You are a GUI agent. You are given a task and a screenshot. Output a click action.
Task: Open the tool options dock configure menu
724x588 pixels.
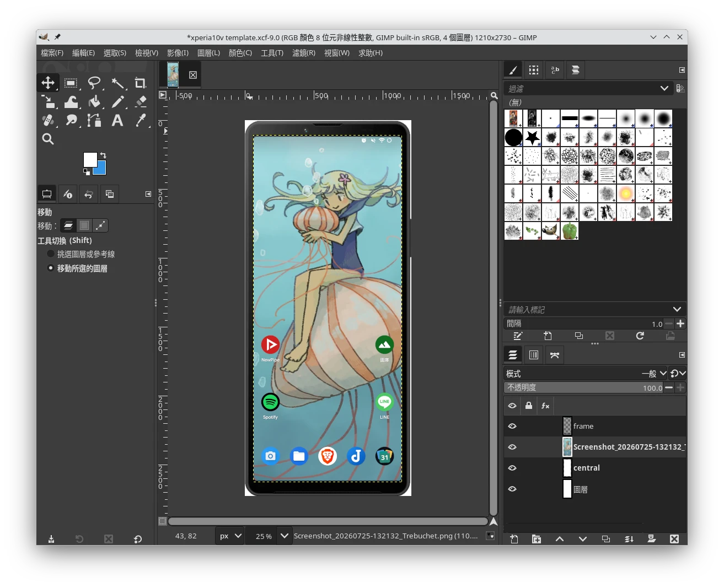(x=148, y=194)
